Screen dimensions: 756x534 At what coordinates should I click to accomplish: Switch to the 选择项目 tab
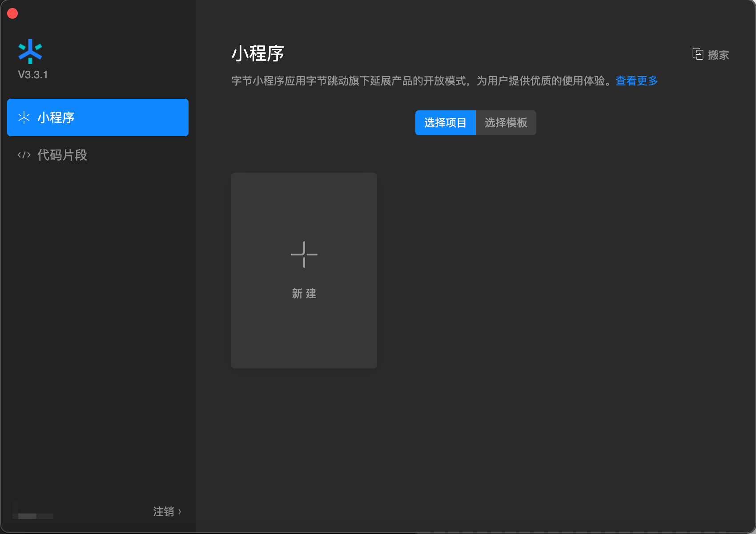tap(445, 123)
